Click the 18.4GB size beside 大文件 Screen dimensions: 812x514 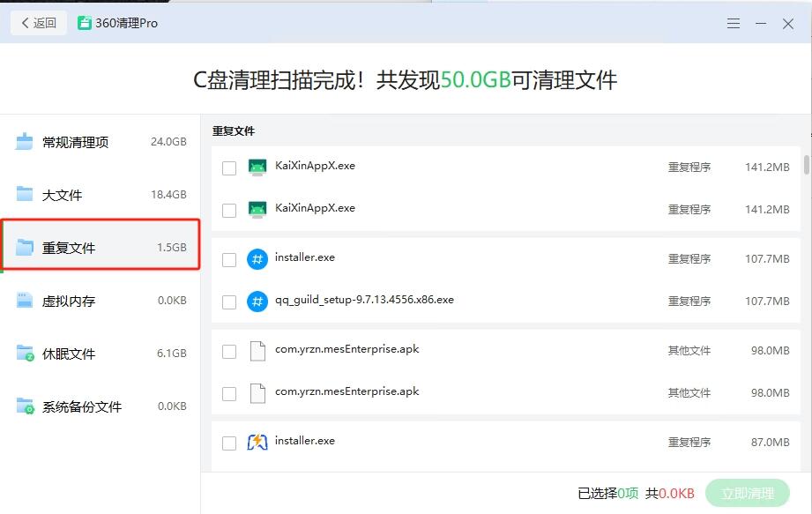168,194
